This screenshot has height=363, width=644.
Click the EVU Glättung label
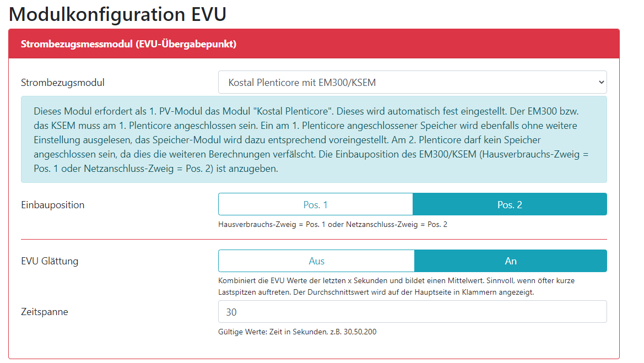(x=50, y=261)
